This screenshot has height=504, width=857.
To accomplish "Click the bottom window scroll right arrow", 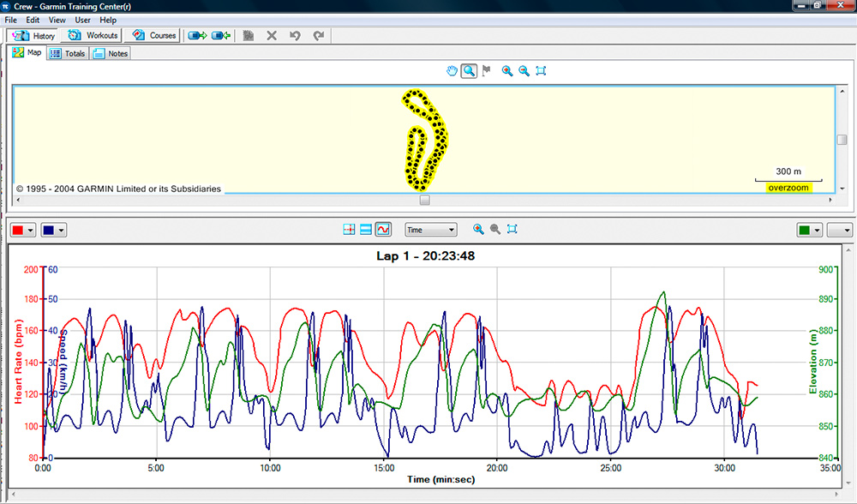I will 836,495.
